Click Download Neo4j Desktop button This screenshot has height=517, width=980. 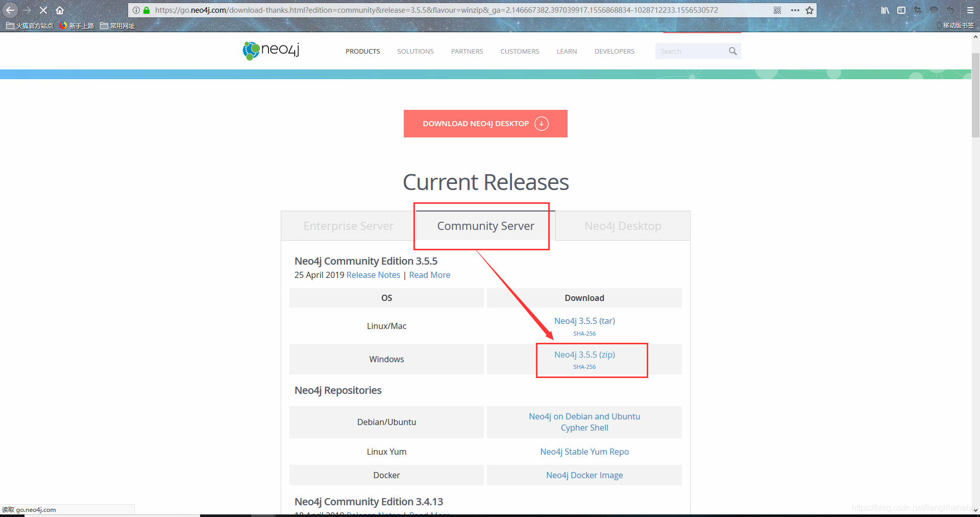485,124
